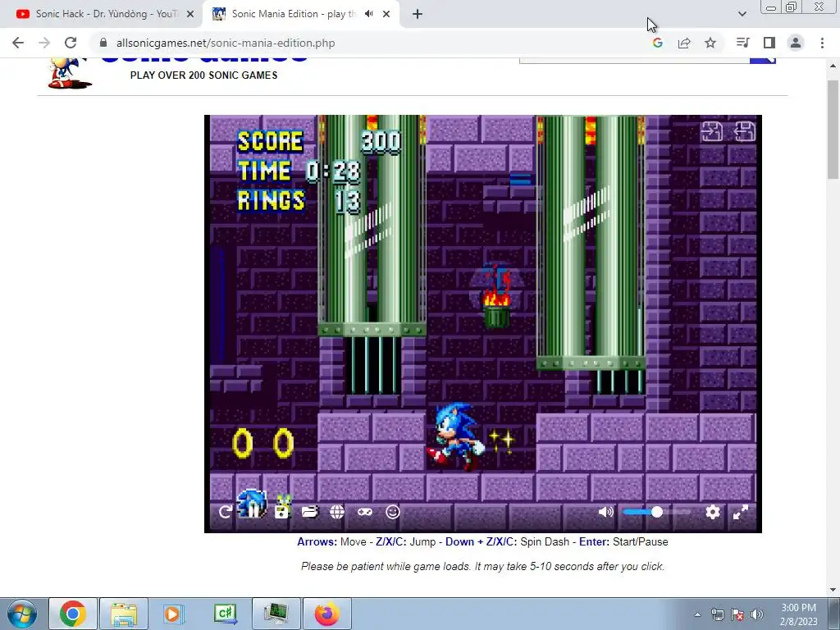The image size is (840, 630).
Task: Go back to the previous page
Action: (18, 43)
